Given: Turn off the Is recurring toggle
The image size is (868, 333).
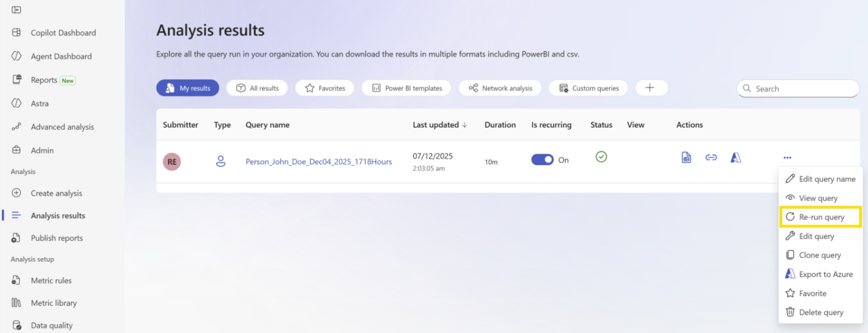Looking at the screenshot, I should click(543, 160).
